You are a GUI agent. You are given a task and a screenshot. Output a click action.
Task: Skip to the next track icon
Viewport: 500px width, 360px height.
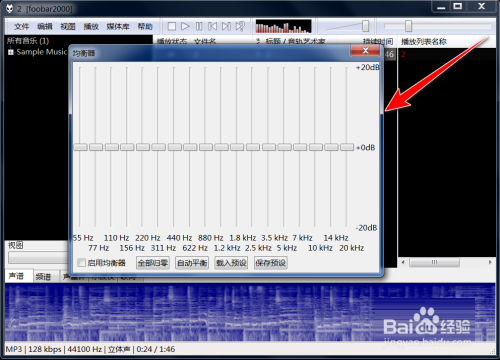point(226,26)
